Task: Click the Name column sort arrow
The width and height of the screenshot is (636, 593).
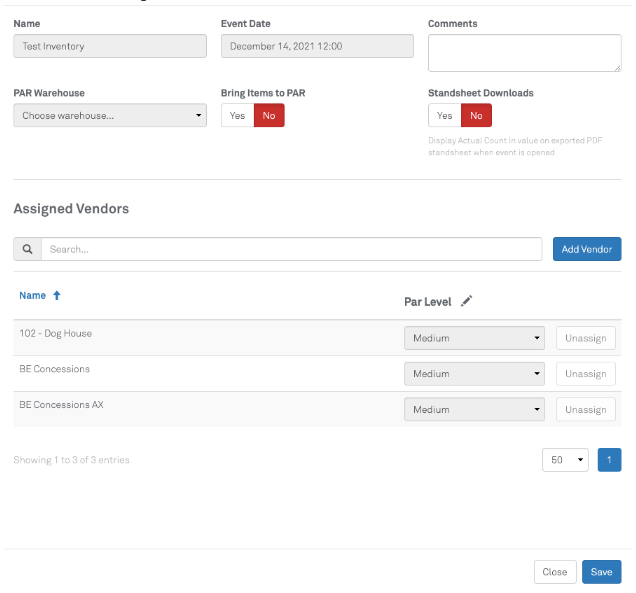Action: click(57, 296)
